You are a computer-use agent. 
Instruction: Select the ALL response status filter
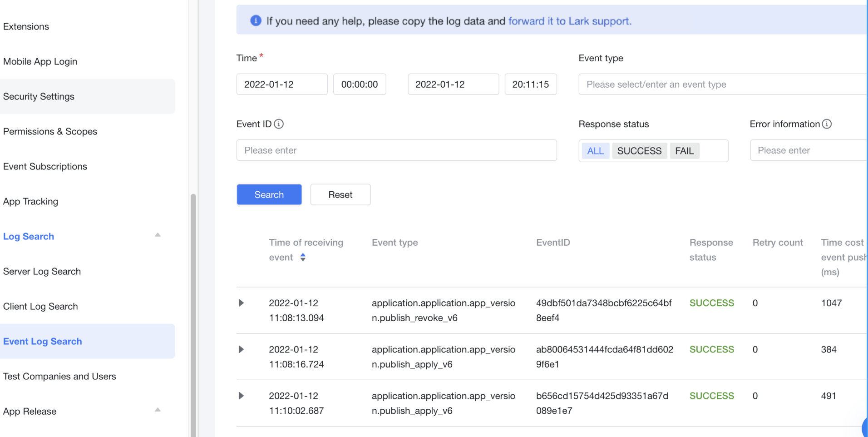(x=595, y=151)
